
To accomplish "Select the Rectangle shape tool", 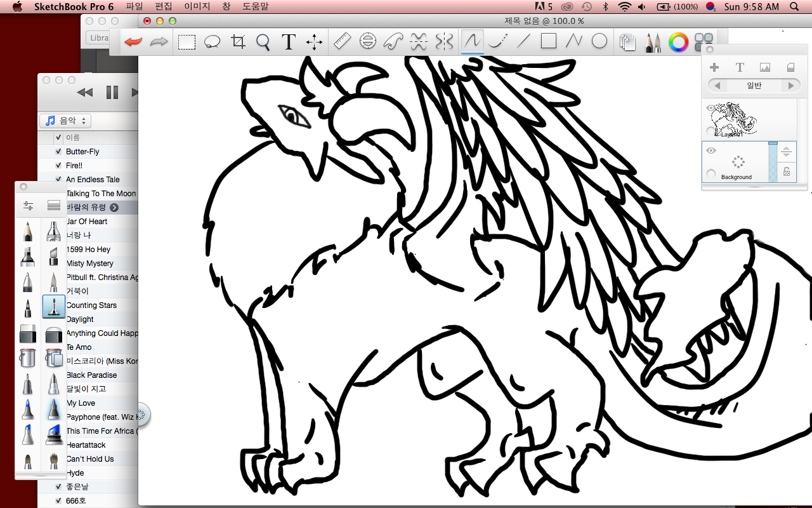I will 548,42.
